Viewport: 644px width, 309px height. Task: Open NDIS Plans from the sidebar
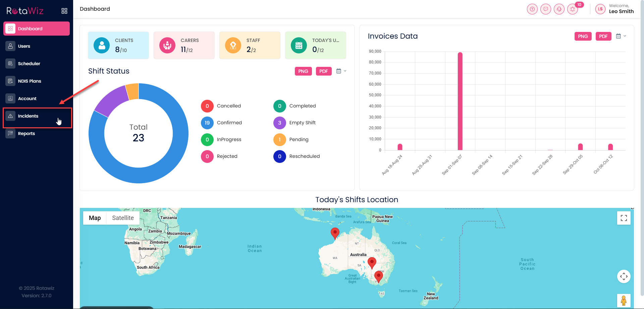[30, 81]
